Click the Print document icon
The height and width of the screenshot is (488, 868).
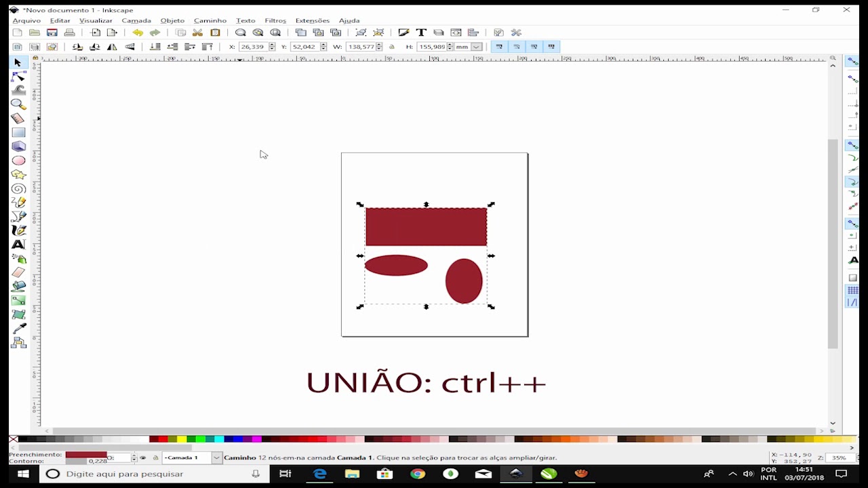[69, 33]
